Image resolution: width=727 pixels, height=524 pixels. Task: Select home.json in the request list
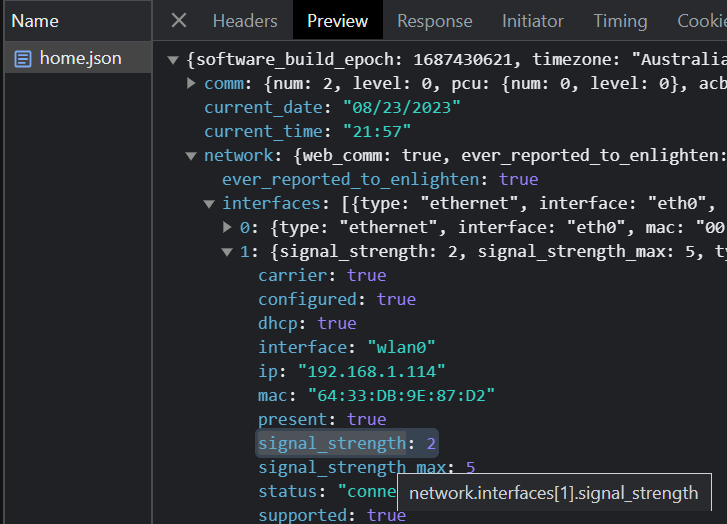80,58
